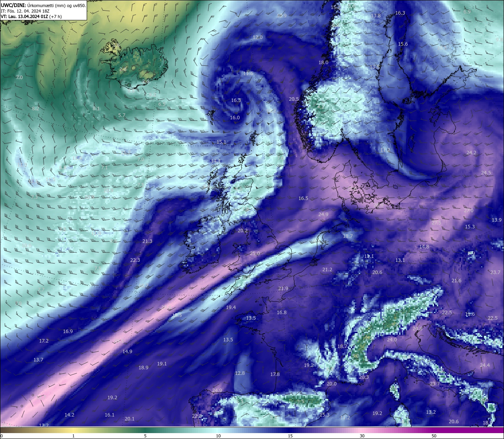Click the map value "22.8"

tap(197, 416)
